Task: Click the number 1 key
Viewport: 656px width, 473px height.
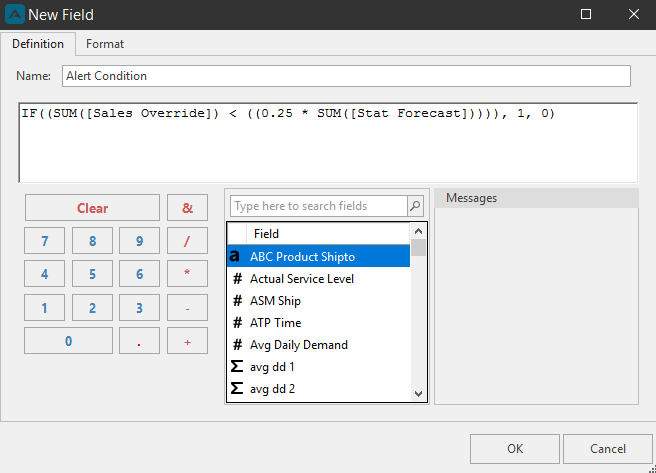Action: coord(44,308)
